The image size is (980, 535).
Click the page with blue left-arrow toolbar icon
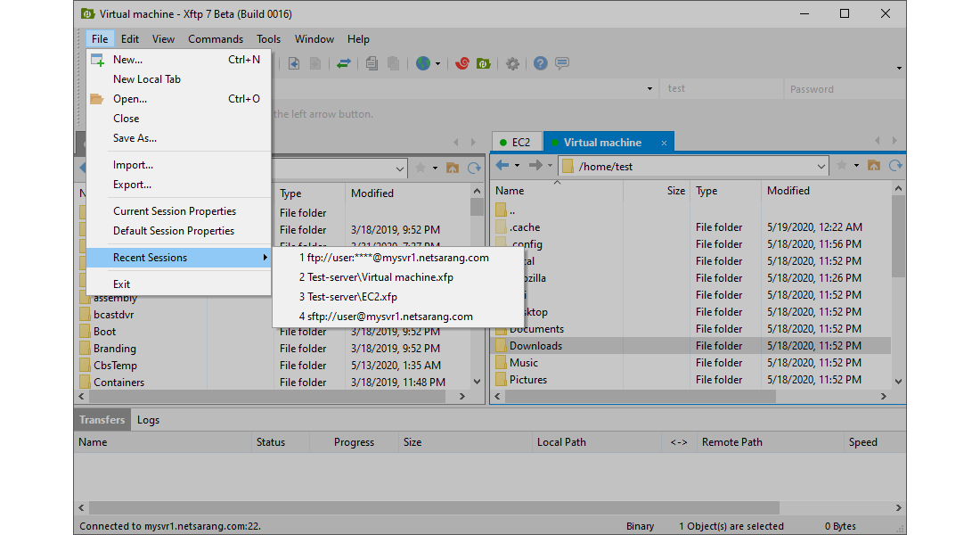(294, 63)
